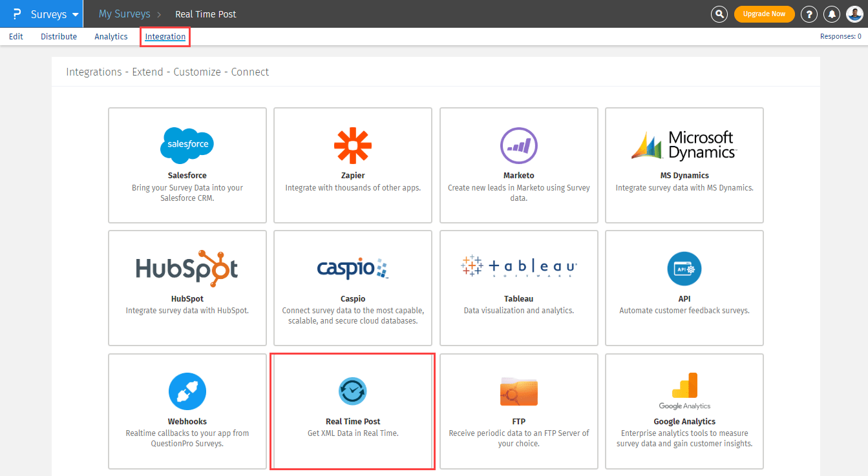Go to the Distribute tab
This screenshot has height=476, width=868.
coord(59,37)
